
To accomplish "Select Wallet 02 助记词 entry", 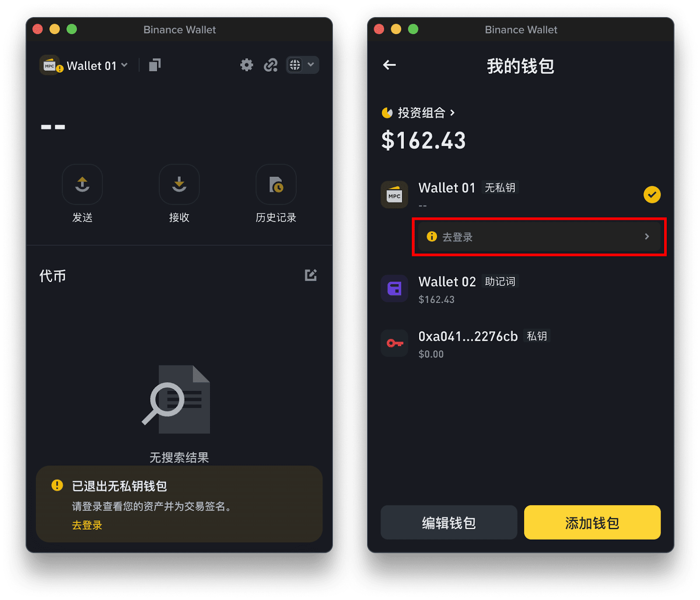I will click(x=521, y=289).
